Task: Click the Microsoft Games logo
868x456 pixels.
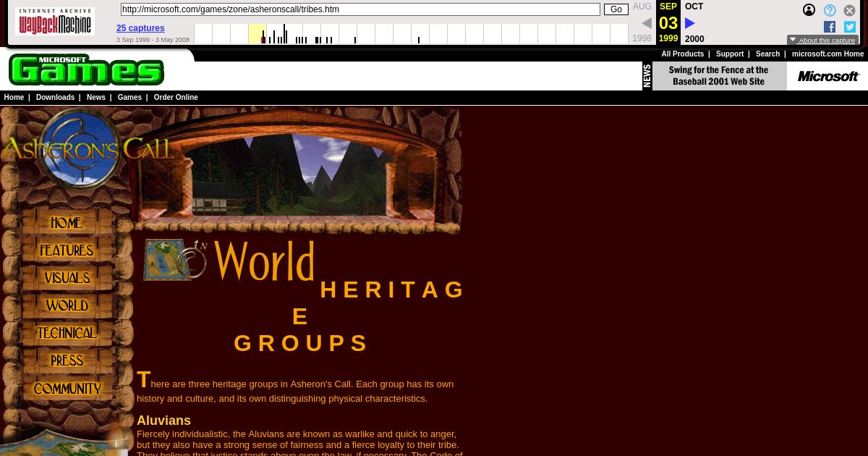Action: 87,70
